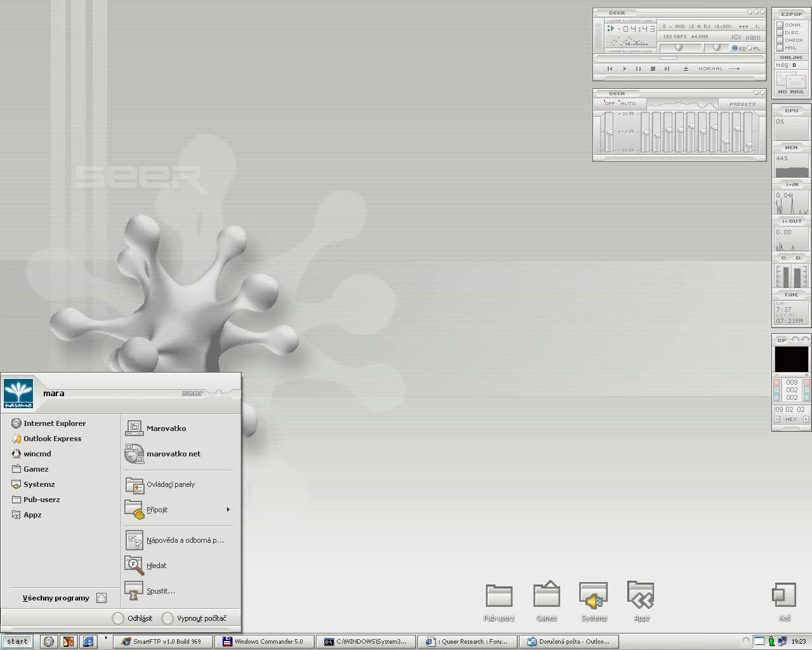Pause the playing track
The image size is (812, 650).
click(x=638, y=69)
